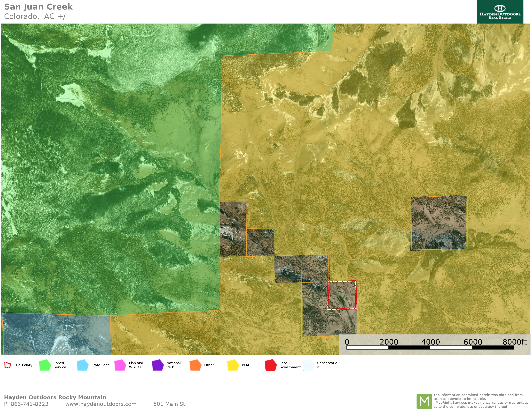Viewport: 532px width, 411px height.
Task: Click the Hayden Outdoors Real Estate logo
Action: click(500, 12)
